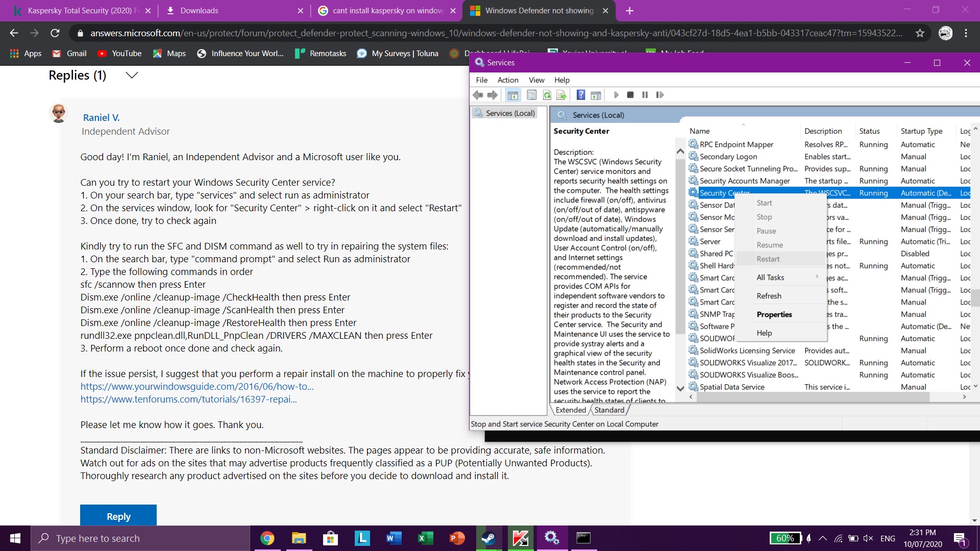Viewport: 980px width, 551px height.
Task: Click the Start Service play icon
Action: point(616,95)
